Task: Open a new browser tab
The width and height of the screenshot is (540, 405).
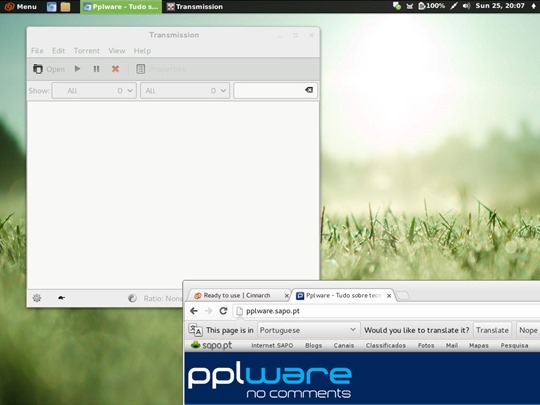Action: tap(403, 295)
